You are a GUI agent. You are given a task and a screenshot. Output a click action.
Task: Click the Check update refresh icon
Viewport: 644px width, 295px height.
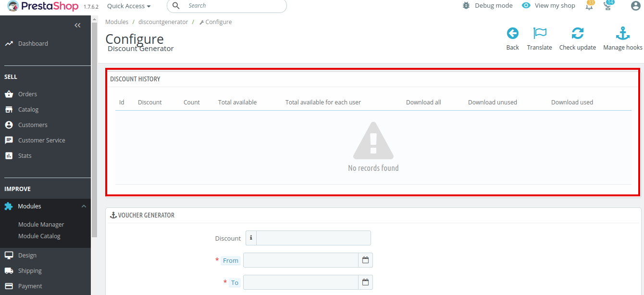577,34
